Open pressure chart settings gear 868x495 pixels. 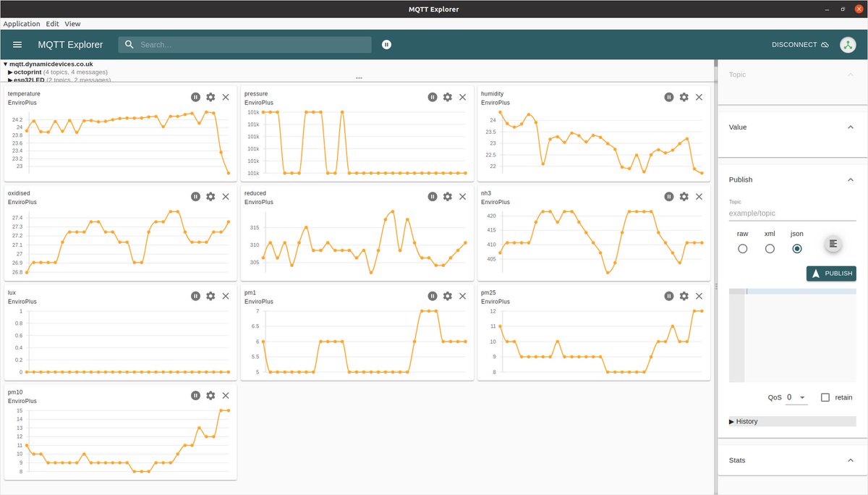(448, 97)
